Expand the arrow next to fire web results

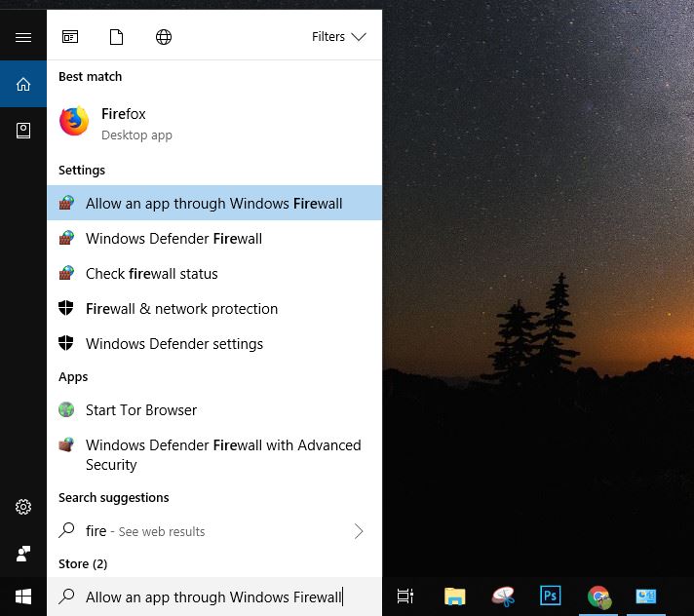359,531
